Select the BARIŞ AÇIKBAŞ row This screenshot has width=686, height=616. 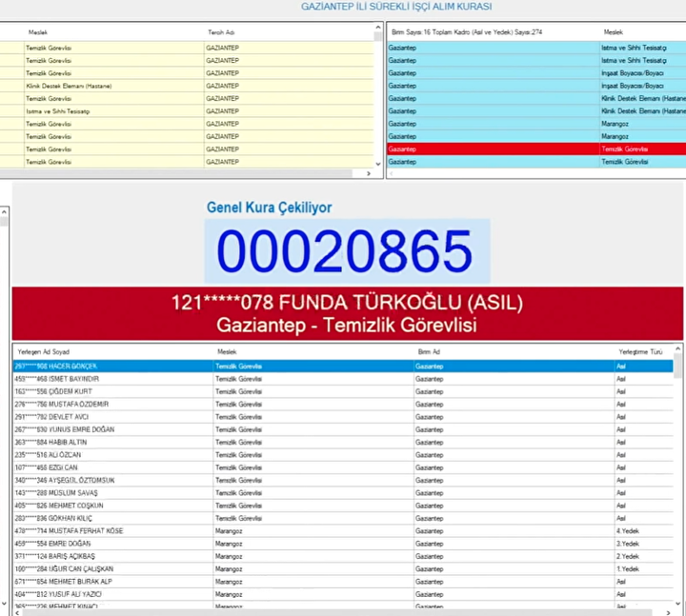(343, 557)
